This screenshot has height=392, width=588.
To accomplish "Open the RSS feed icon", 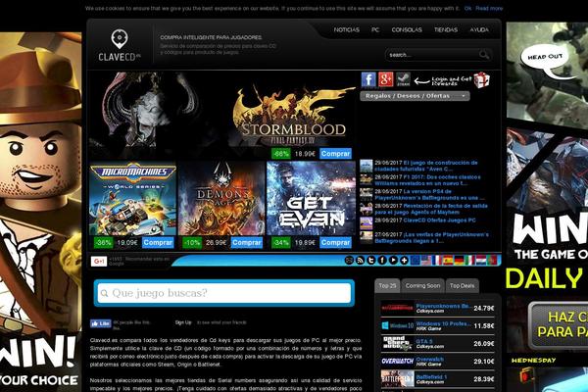I will tap(360, 260).
